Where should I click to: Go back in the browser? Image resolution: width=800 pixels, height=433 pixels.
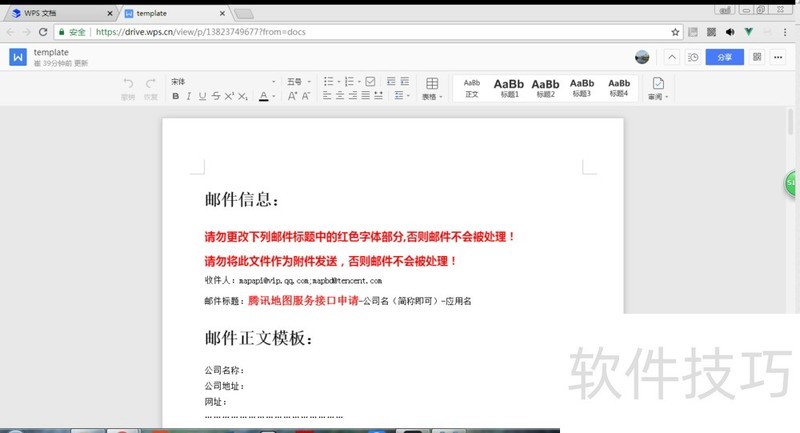pyautogui.click(x=11, y=32)
